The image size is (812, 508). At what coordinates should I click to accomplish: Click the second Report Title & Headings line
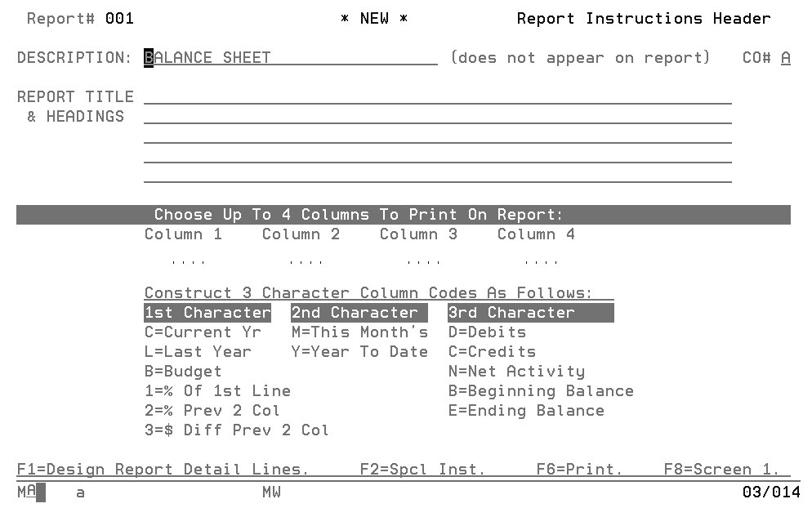(x=438, y=117)
